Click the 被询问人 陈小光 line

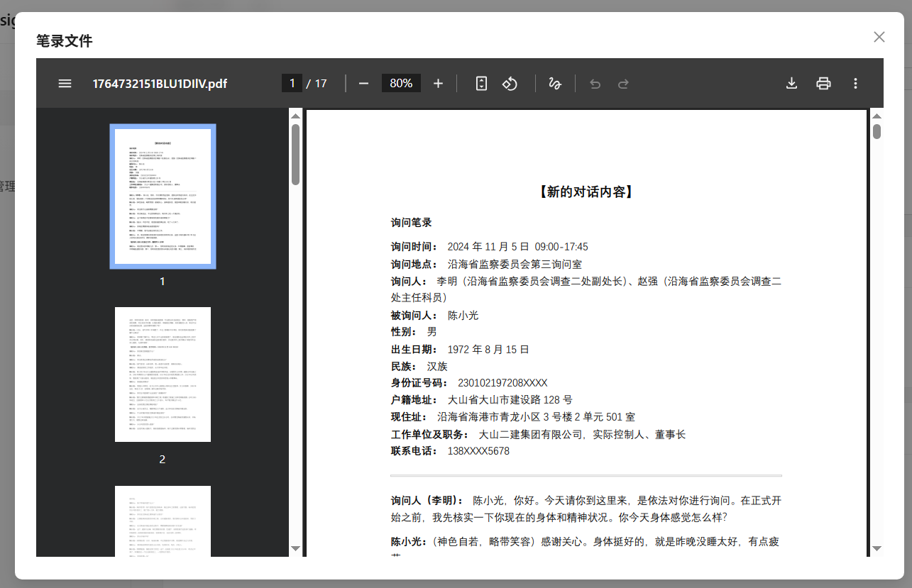(435, 315)
